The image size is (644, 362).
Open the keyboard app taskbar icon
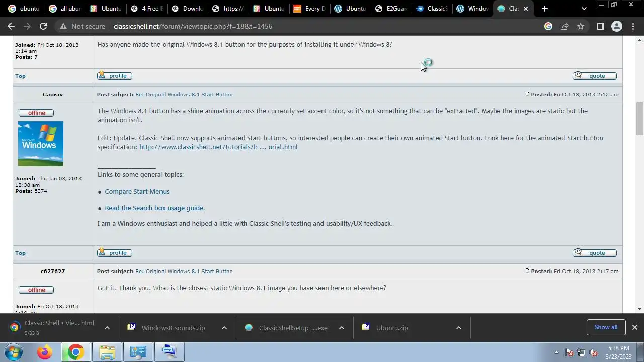169,352
